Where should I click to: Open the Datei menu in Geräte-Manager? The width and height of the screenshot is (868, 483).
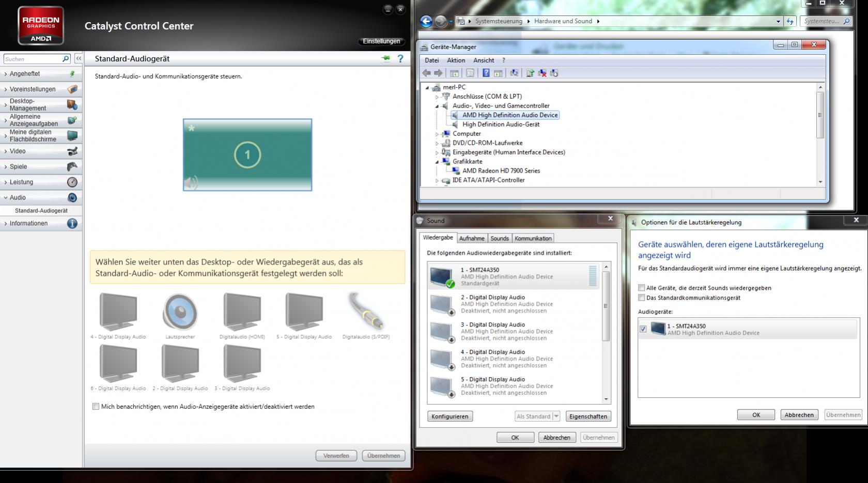(432, 60)
